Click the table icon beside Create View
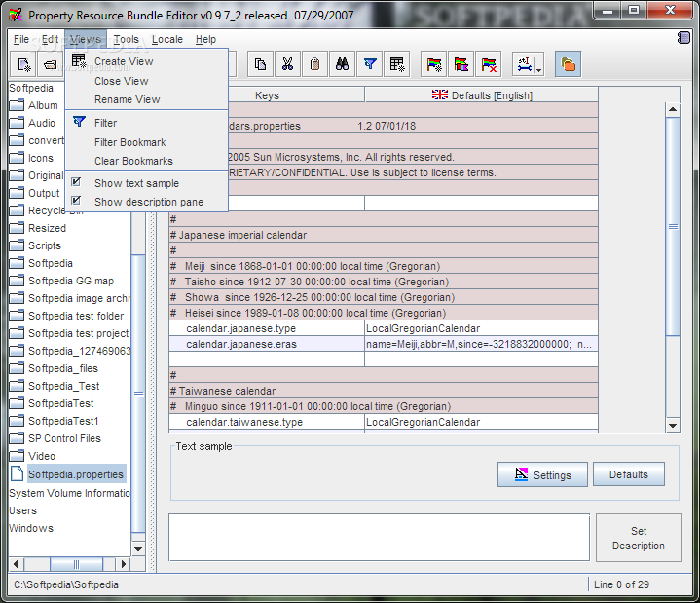Image resolution: width=700 pixels, height=603 pixels. click(79, 60)
